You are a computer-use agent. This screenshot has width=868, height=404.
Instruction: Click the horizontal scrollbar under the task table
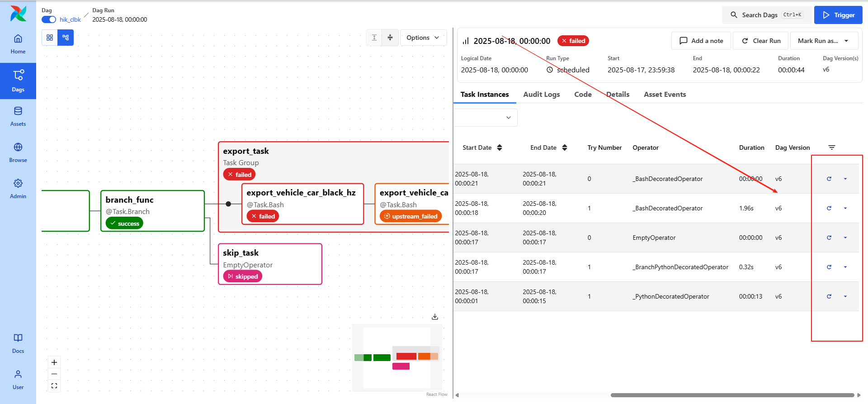tap(732, 395)
